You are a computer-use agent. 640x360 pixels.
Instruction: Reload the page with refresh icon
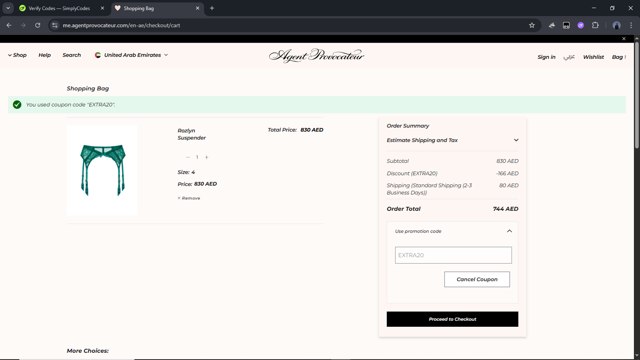[38, 25]
